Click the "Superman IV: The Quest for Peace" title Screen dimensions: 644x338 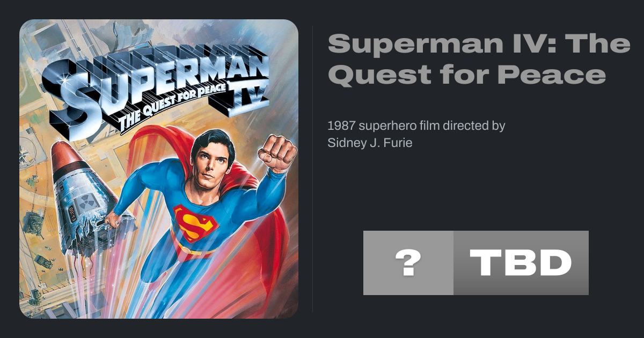click(478, 59)
